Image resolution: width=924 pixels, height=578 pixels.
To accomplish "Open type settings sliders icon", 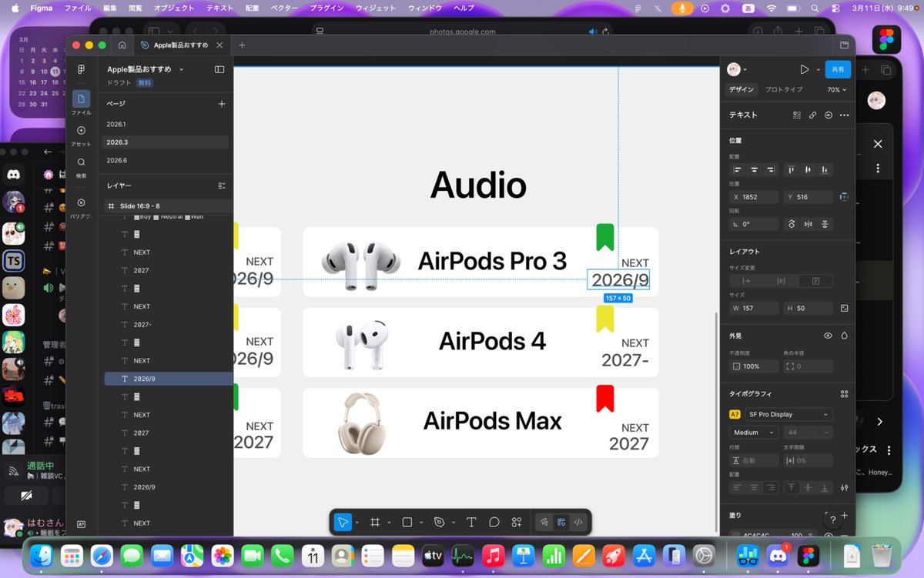I will click(x=845, y=487).
